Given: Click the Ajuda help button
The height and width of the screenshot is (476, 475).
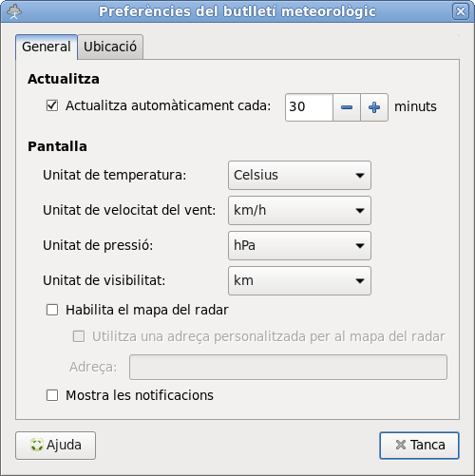Looking at the screenshot, I should pyautogui.click(x=55, y=446).
